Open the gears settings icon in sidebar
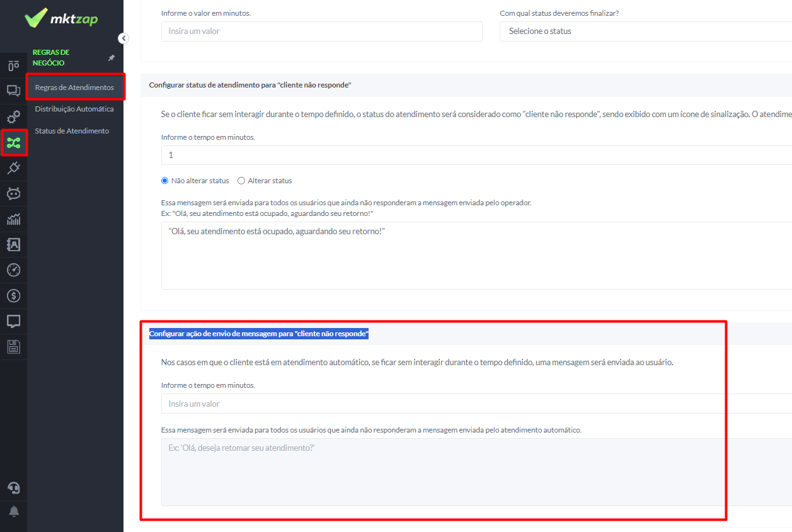This screenshot has height=532, width=792. pos(13,117)
